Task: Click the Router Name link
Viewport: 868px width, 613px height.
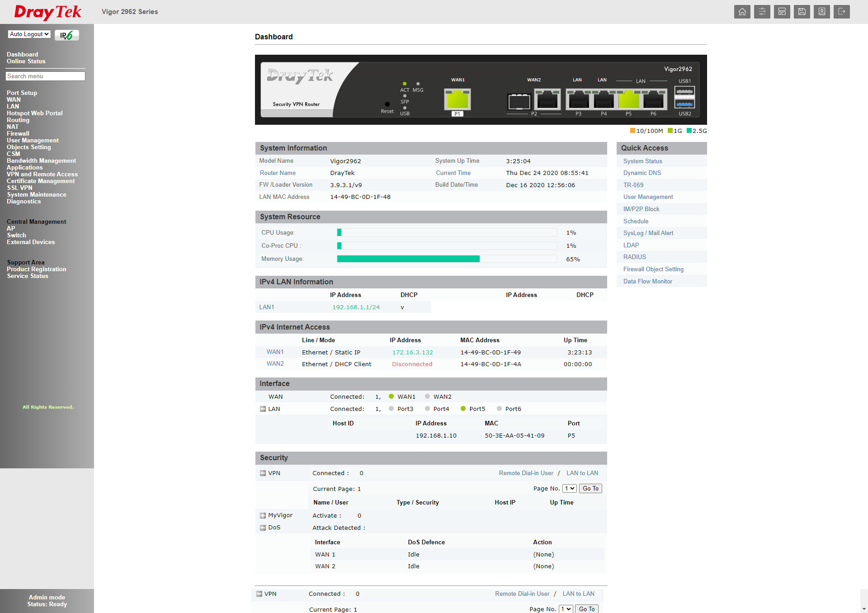Action: 278,173
